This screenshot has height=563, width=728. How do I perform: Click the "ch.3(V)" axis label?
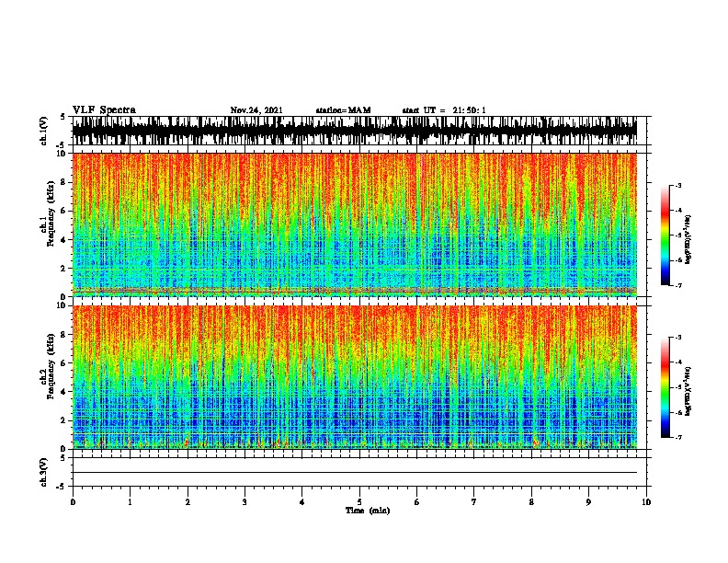[44, 472]
